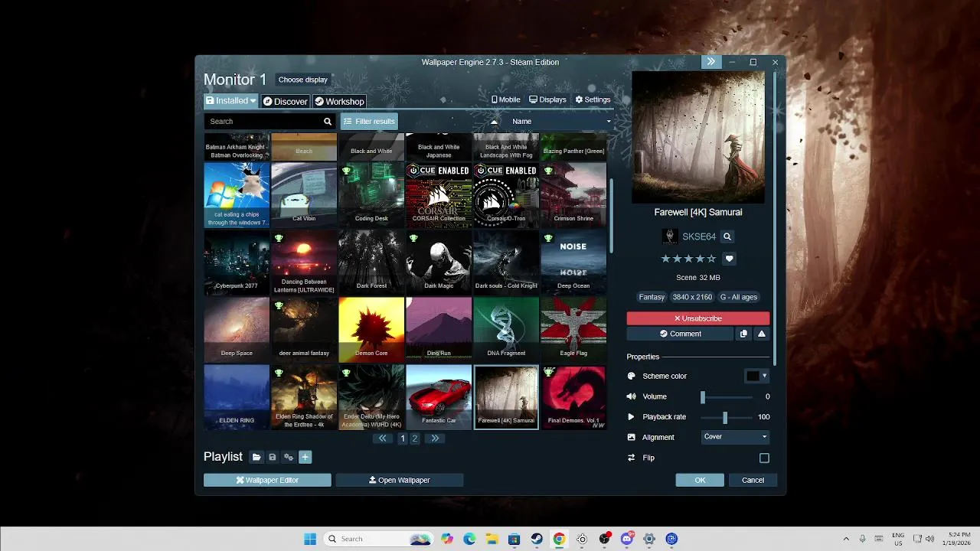
Task: Favorite the wallpaper with heart icon
Action: 729,259
